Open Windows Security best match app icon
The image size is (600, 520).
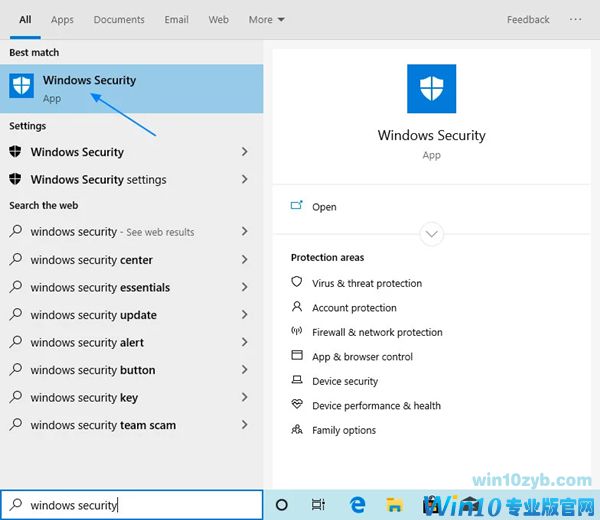(x=21, y=86)
